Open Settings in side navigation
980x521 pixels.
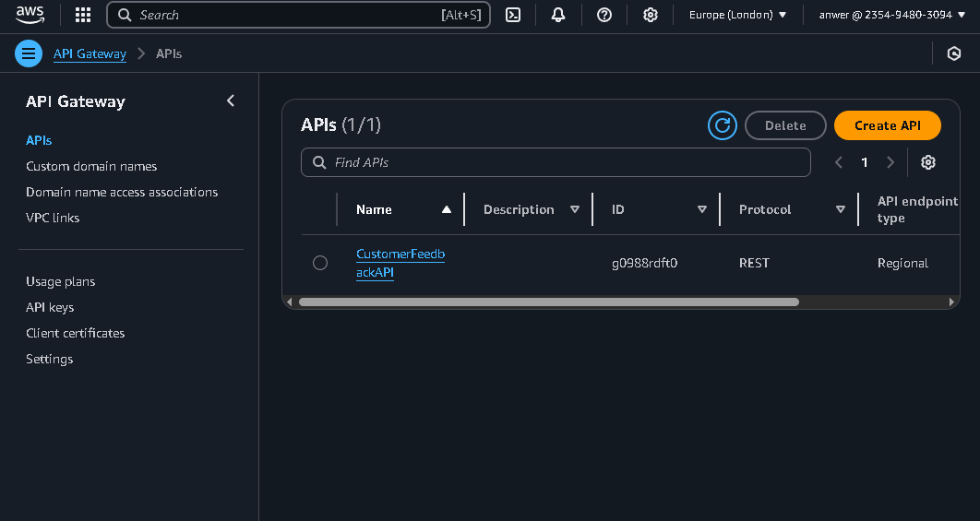50,359
